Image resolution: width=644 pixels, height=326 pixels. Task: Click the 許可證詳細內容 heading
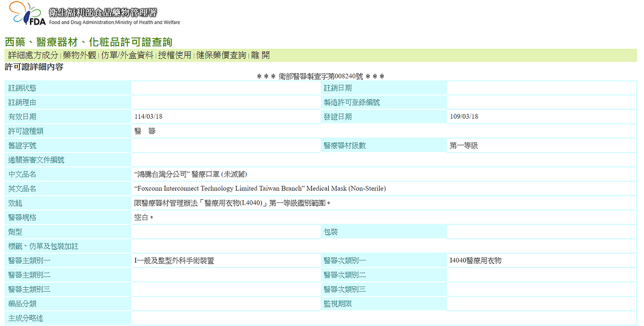click(x=34, y=67)
